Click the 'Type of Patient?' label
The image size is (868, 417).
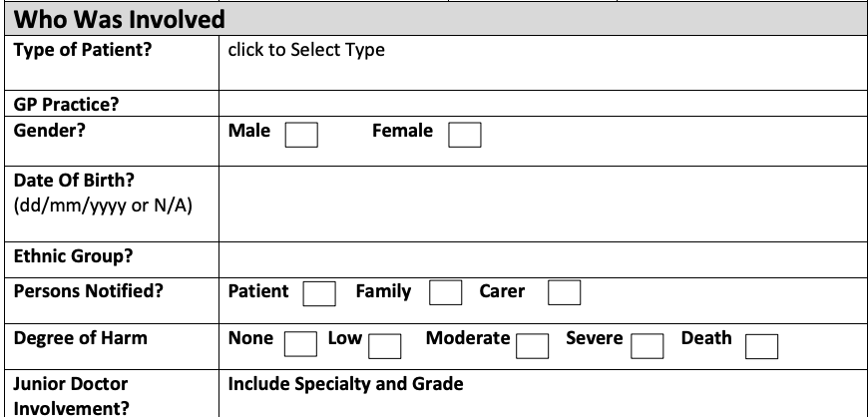83,50
